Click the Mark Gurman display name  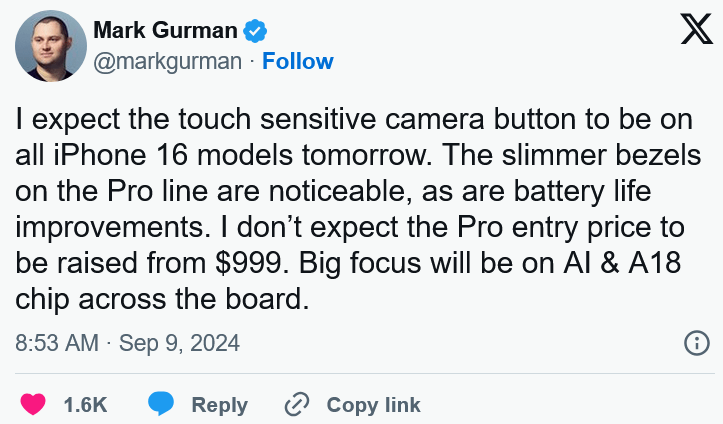point(167,31)
